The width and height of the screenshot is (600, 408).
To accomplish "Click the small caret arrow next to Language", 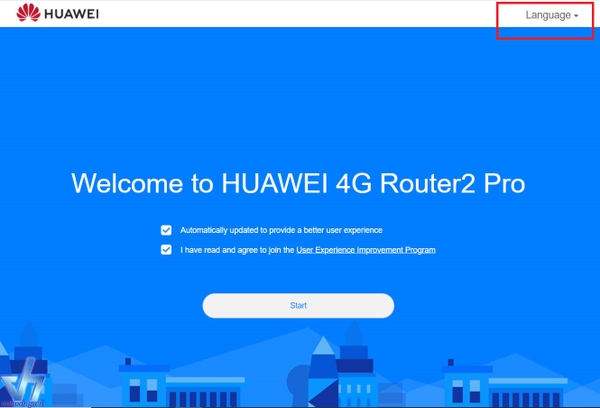I will tap(576, 16).
